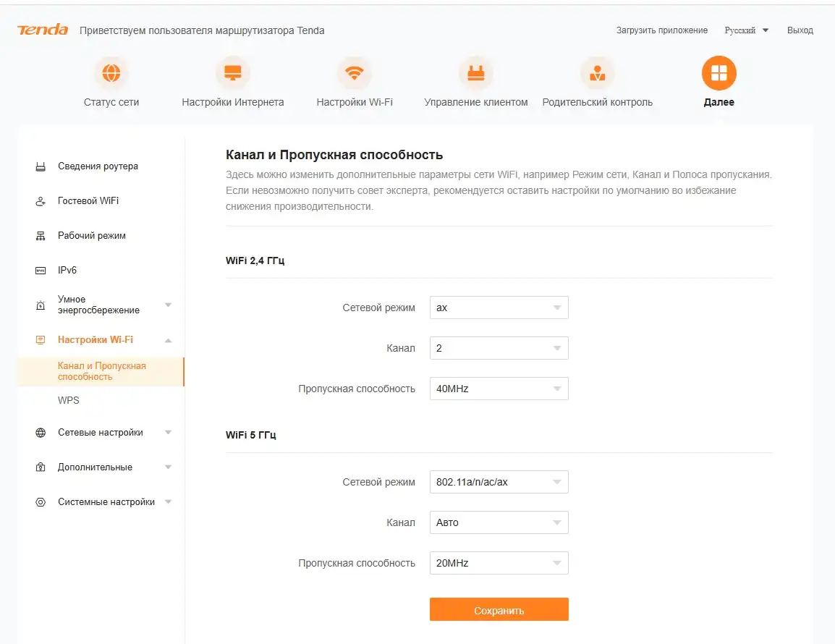Open 5 GHz Канал dropdown showing Авто

(499, 522)
